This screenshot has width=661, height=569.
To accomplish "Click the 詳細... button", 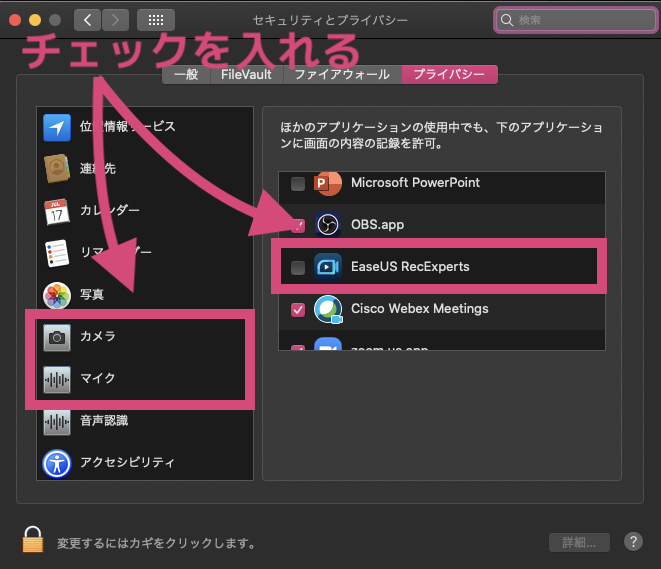I will 579,542.
